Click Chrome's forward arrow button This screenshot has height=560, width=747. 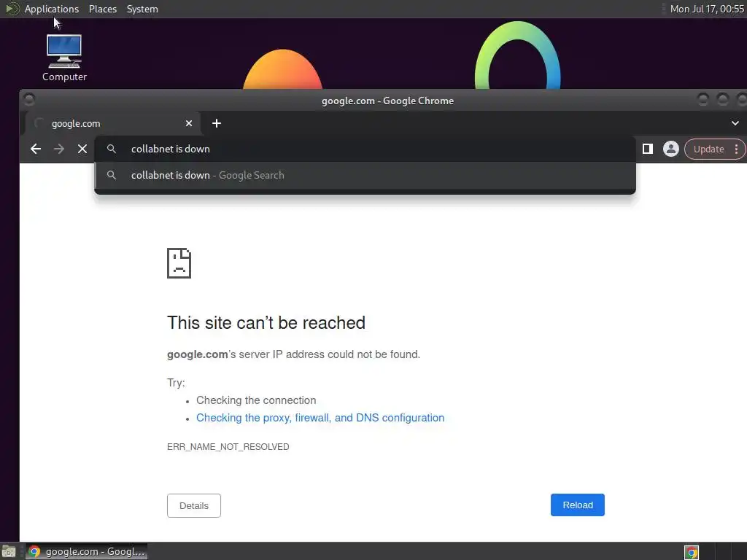pos(59,149)
